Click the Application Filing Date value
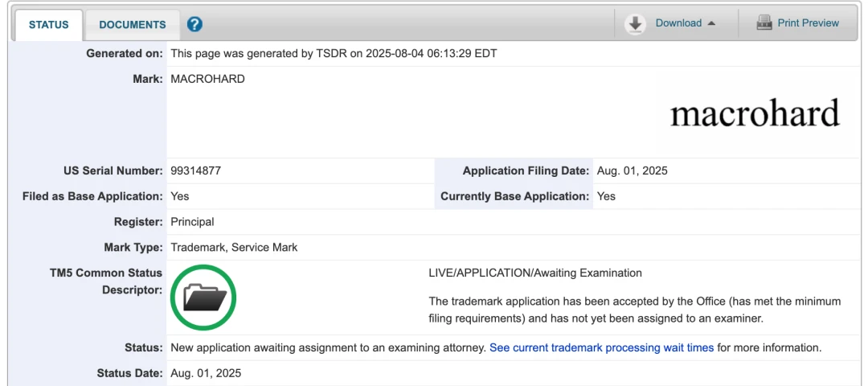 [x=632, y=170]
